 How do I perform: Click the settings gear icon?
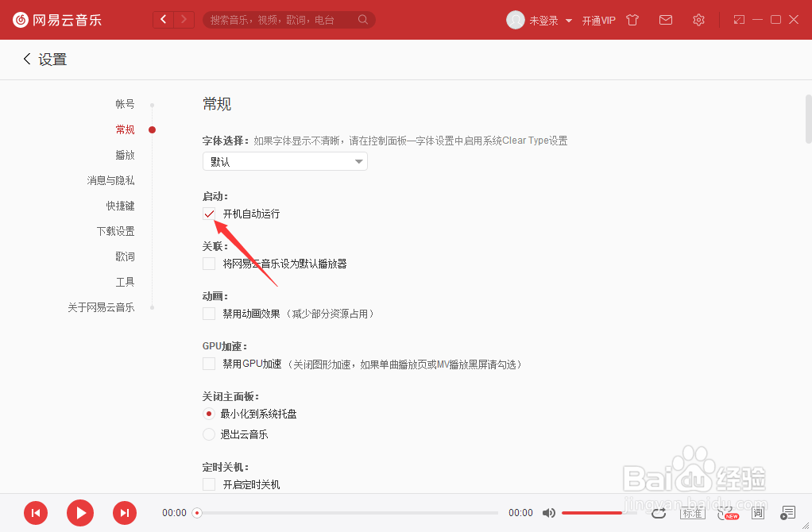[698, 19]
